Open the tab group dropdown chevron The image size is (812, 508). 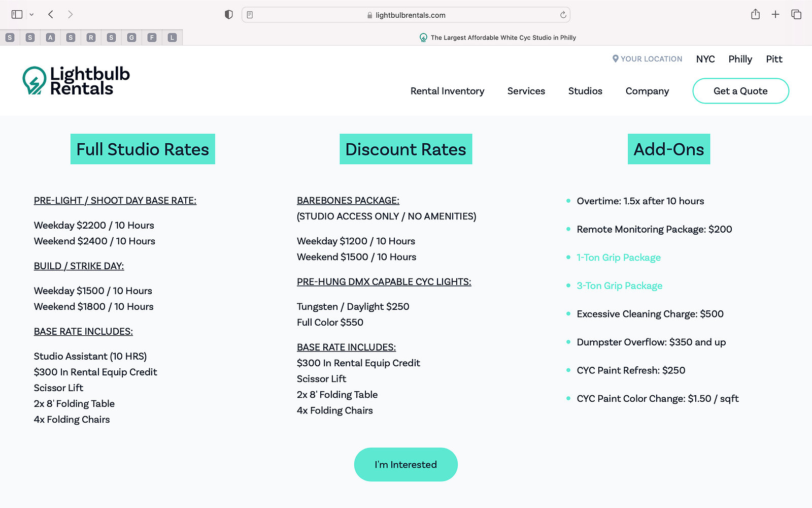tap(31, 15)
